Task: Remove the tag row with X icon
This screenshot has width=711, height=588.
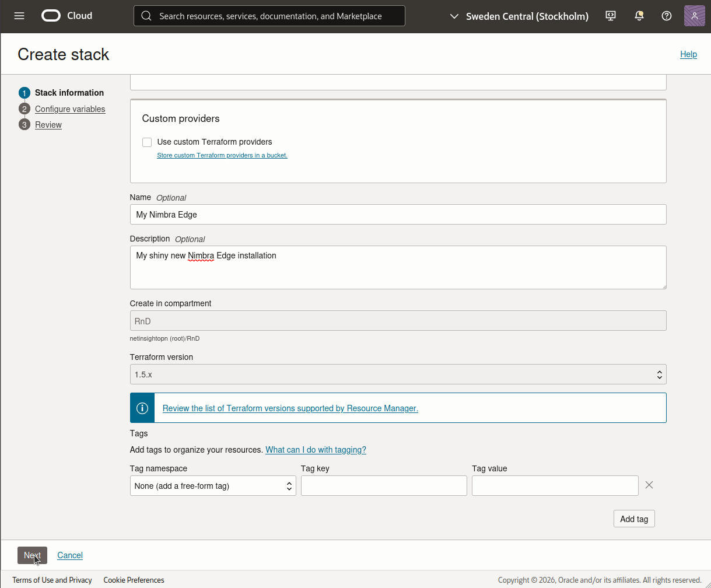Action: click(649, 485)
